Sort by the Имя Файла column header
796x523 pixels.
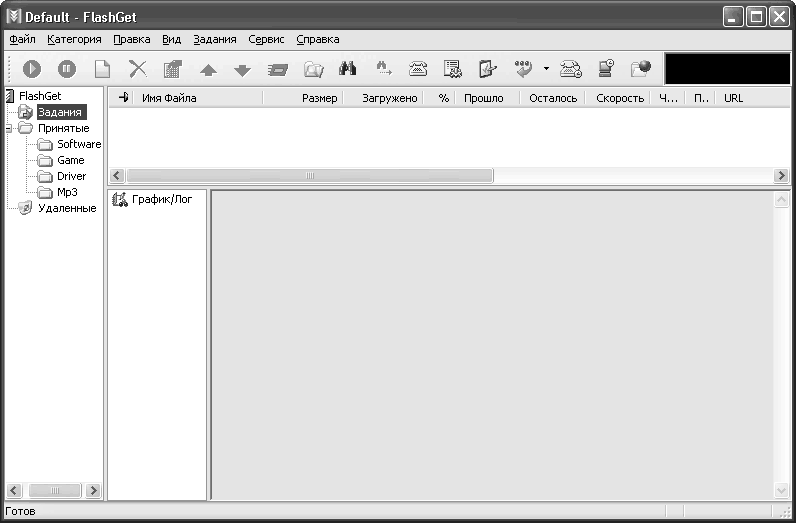pos(169,98)
